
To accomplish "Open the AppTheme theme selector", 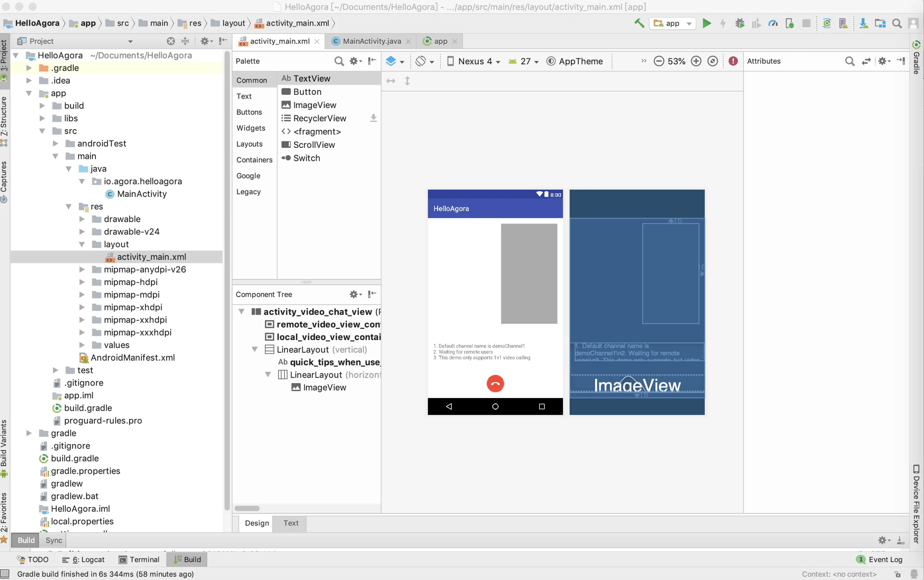I will pyautogui.click(x=574, y=61).
